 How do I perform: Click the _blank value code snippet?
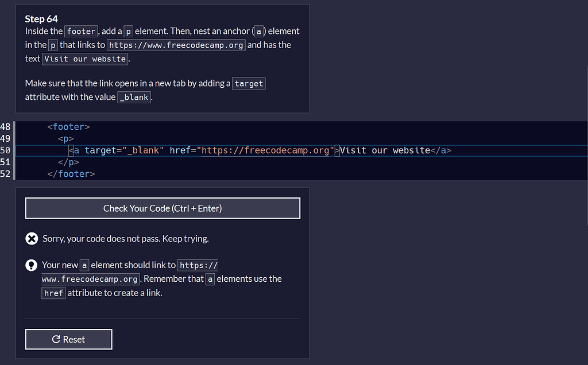point(134,97)
